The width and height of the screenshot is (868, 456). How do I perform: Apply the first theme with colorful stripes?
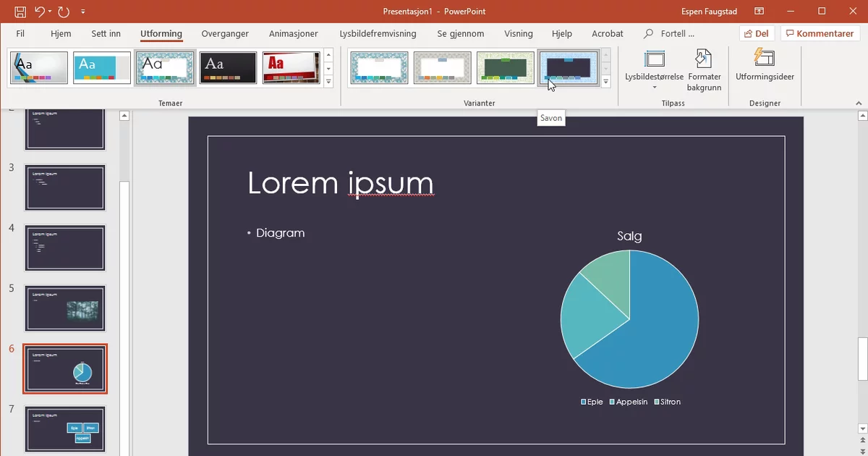click(x=39, y=68)
